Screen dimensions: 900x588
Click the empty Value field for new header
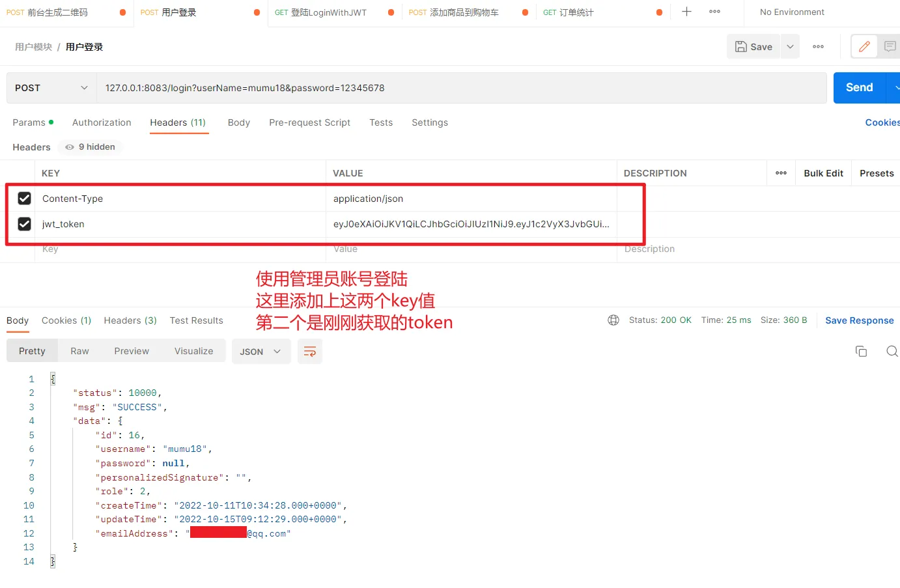point(471,249)
